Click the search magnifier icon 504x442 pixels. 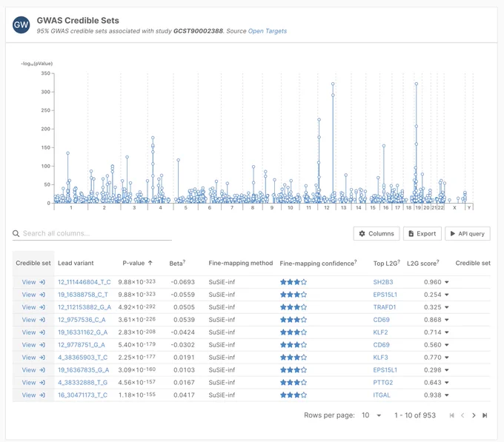click(16, 233)
